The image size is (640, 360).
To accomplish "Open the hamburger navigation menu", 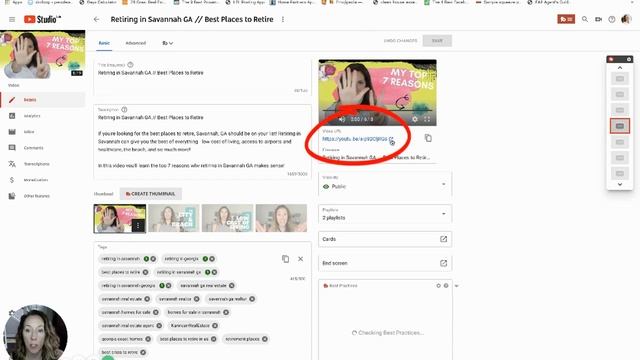I will pos(12,19).
